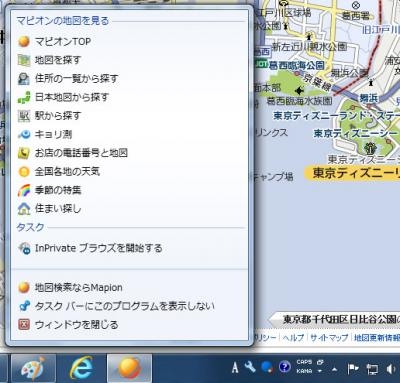This screenshot has width=400, height=383.
Task: Click 新左近川親水公園 label on map
Action: (x=310, y=47)
